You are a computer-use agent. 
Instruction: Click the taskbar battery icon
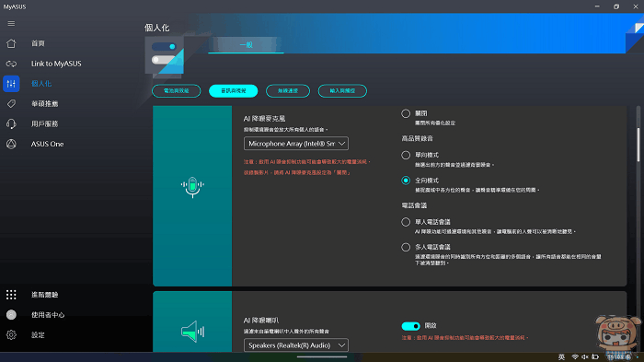[595, 356]
